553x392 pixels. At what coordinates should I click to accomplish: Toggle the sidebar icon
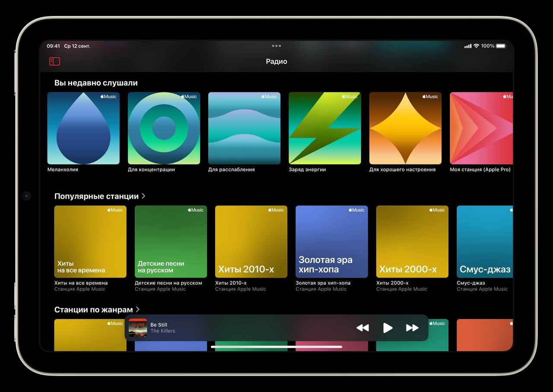coord(54,61)
